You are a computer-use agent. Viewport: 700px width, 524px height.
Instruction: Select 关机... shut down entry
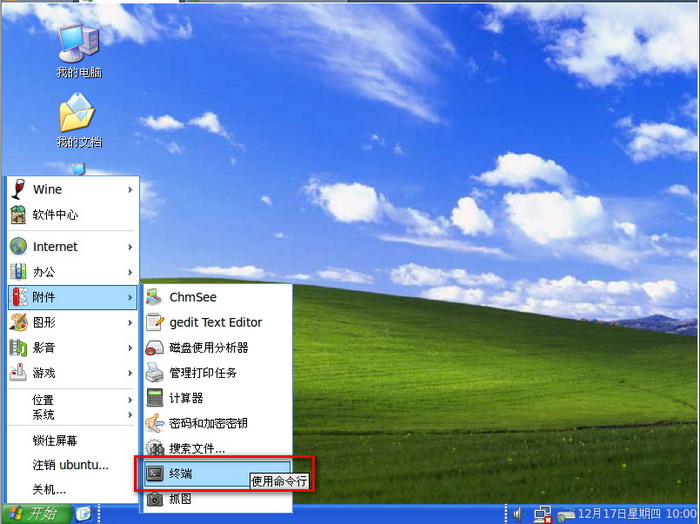click(x=71, y=490)
